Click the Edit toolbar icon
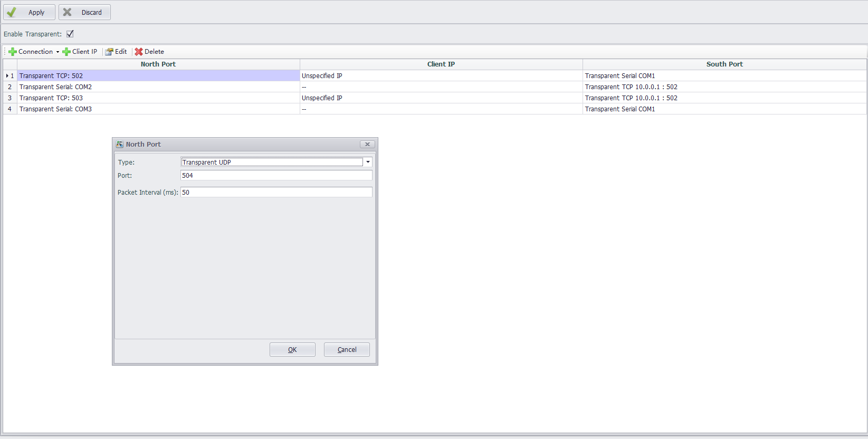Image resolution: width=868 pixels, height=439 pixels. pos(109,52)
